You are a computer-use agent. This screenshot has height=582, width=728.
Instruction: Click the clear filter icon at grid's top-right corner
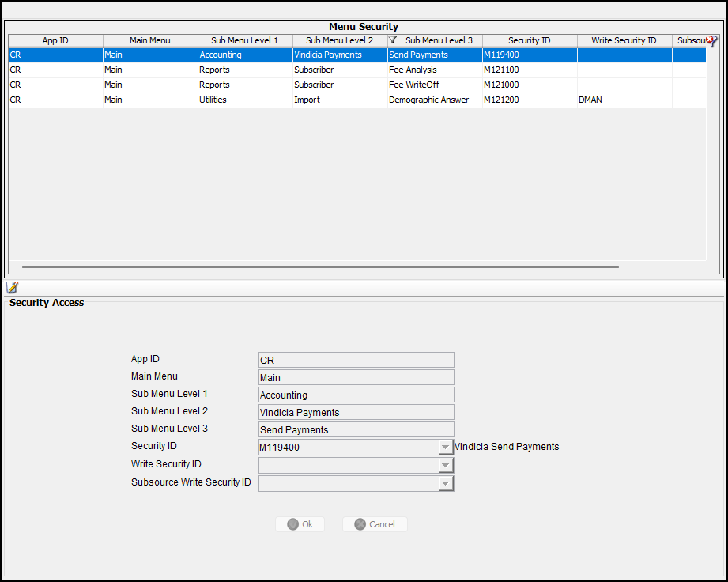711,41
